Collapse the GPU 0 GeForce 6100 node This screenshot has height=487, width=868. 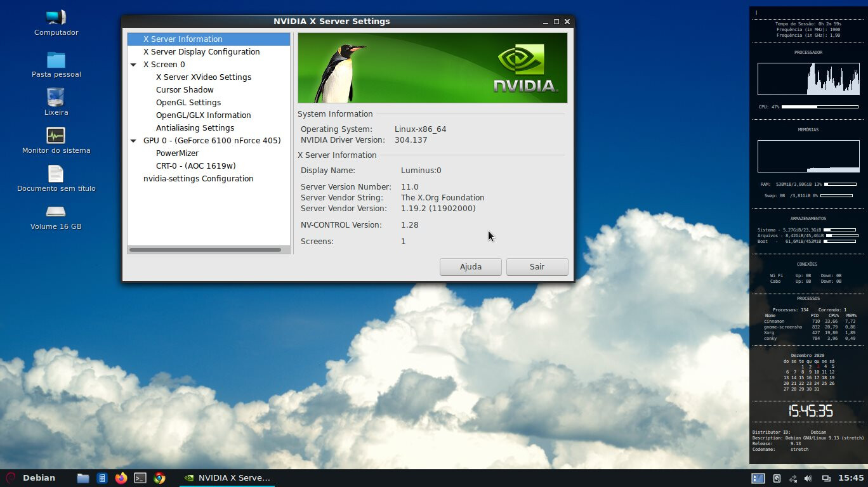[133, 141]
